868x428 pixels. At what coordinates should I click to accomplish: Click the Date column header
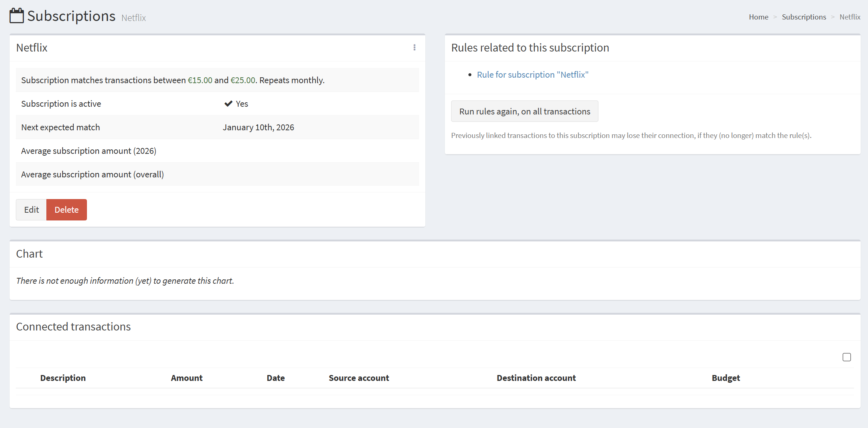(x=276, y=378)
